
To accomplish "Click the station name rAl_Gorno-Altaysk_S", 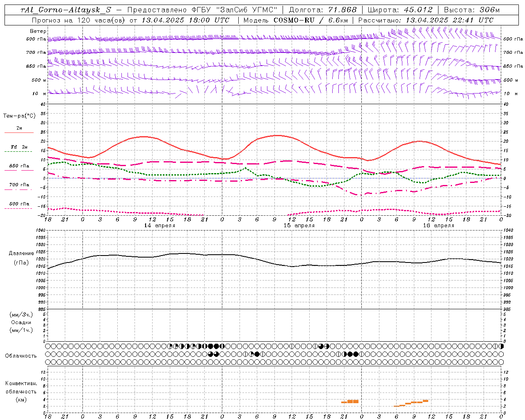I will pos(66,10).
